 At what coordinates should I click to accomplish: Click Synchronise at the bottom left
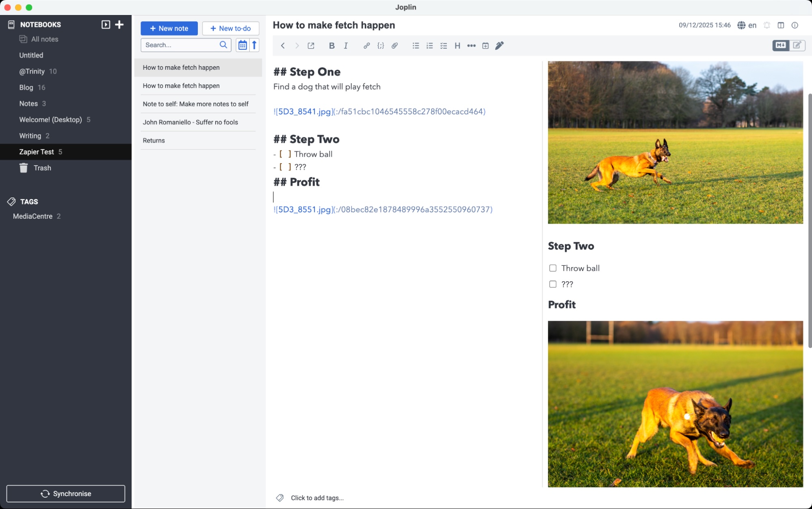coord(66,494)
